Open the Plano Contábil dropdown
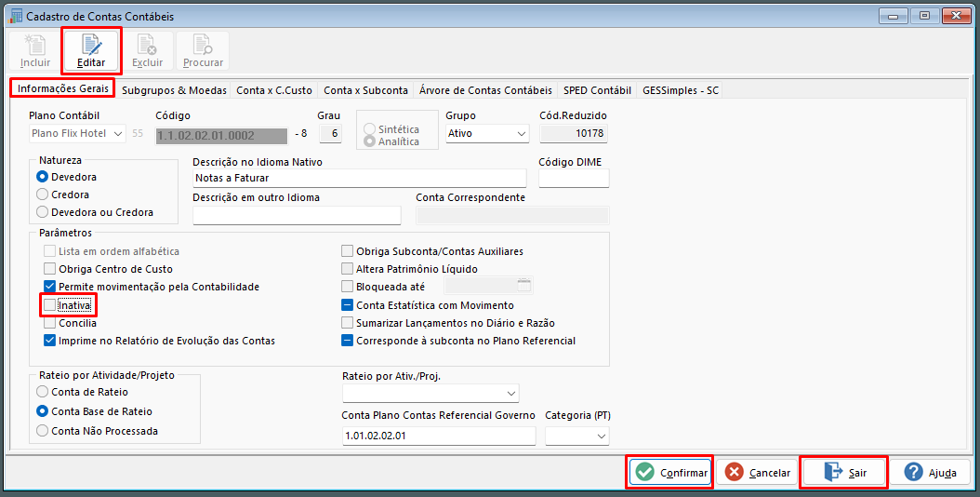 tap(77, 133)
